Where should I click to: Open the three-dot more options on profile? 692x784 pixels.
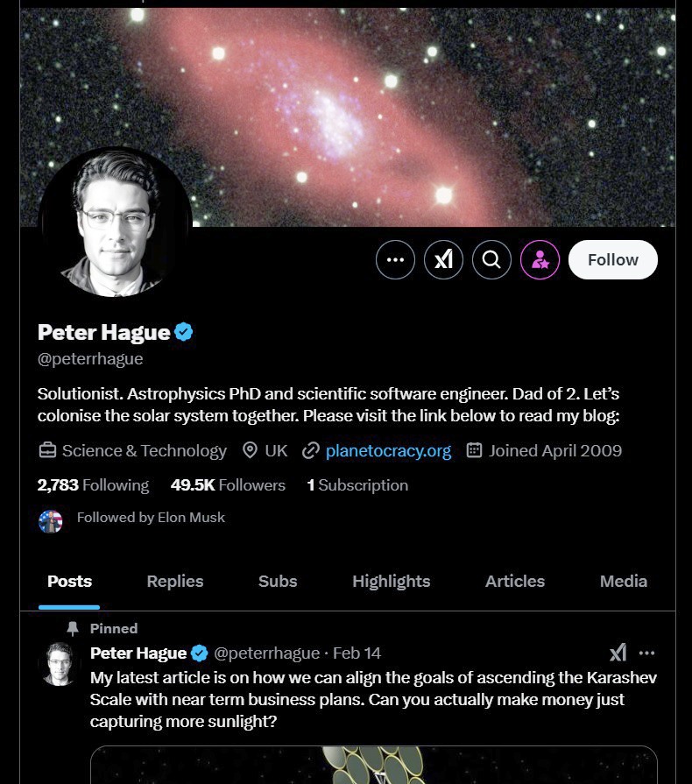coord(395,259)
